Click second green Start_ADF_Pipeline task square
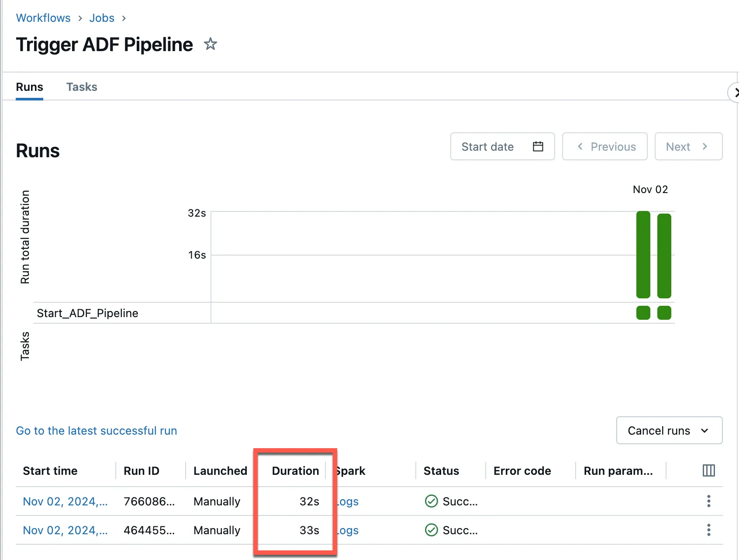The width and height of the screenshot is (739, 560). tap(664, 313)
